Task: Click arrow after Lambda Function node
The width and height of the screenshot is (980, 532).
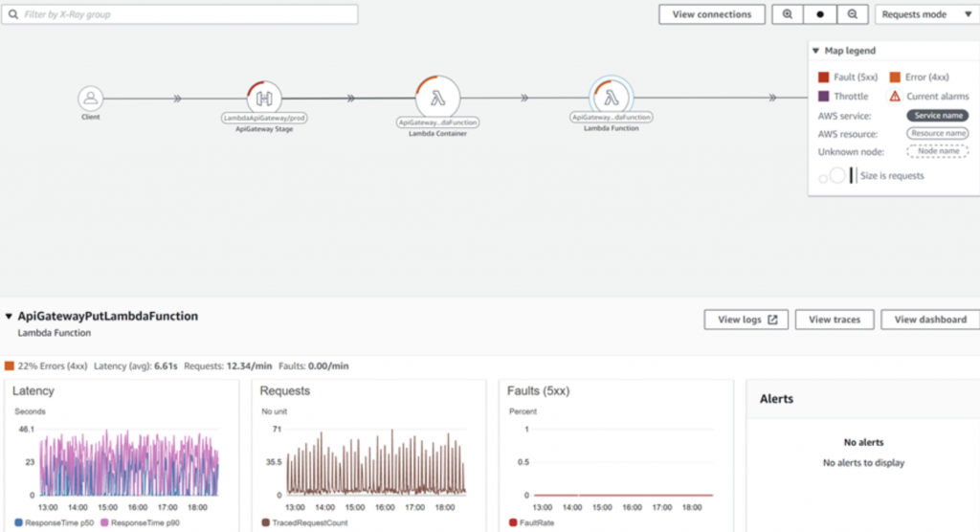Action: [x=772, y=98]
